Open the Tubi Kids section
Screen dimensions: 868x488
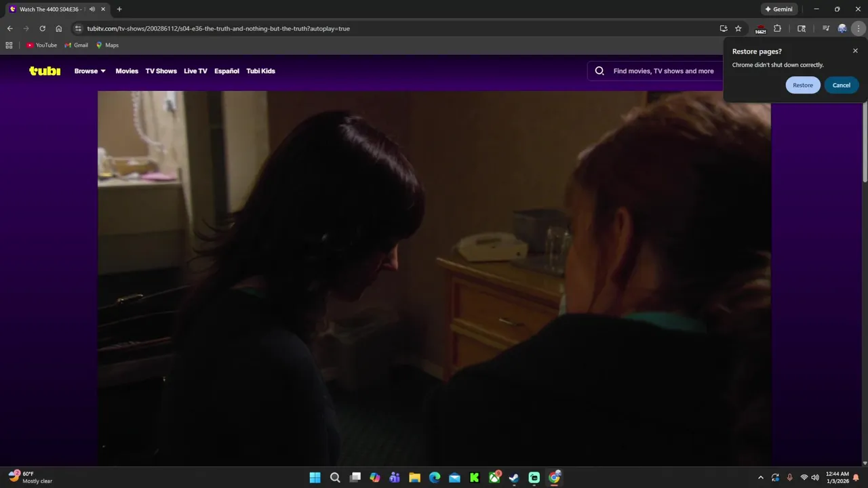[x=260, y=70]
